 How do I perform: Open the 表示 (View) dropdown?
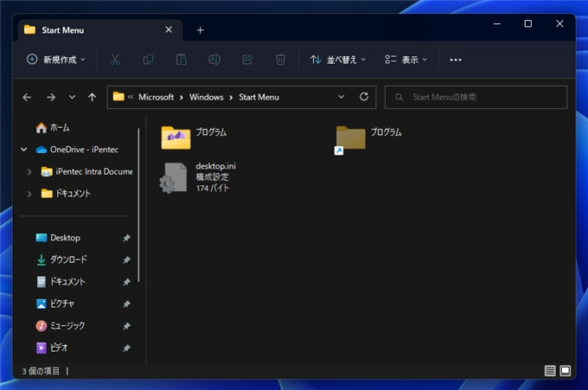406,60
